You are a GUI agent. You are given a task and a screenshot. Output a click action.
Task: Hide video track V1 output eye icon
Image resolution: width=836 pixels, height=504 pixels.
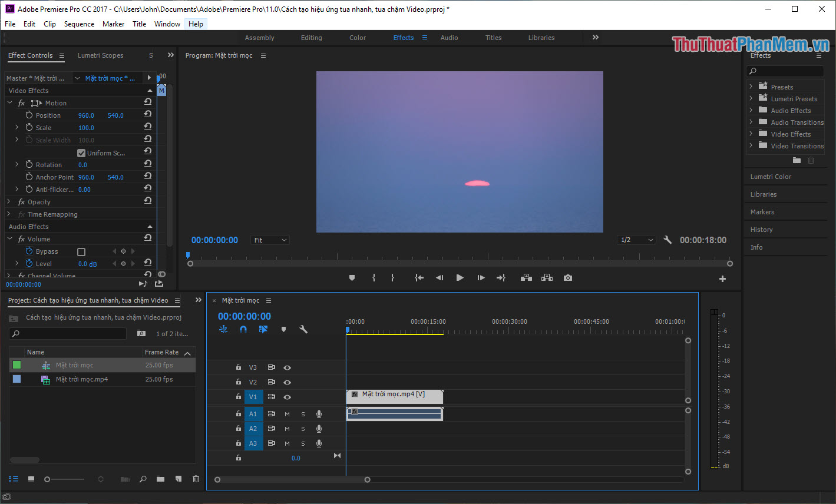tap(287, 397)
